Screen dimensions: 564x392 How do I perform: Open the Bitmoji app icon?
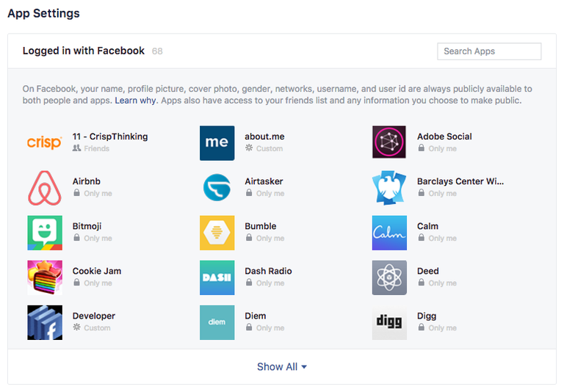coord(45,233)
